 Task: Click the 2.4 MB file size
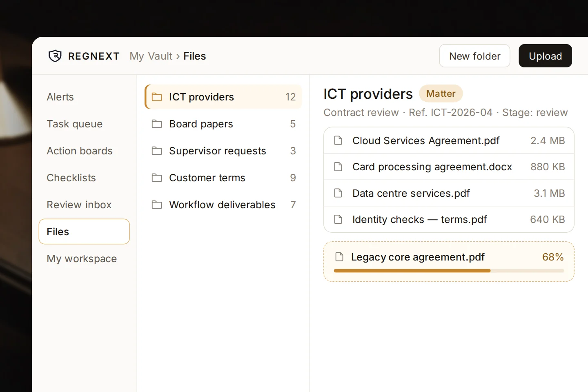(x=548, y=140)
